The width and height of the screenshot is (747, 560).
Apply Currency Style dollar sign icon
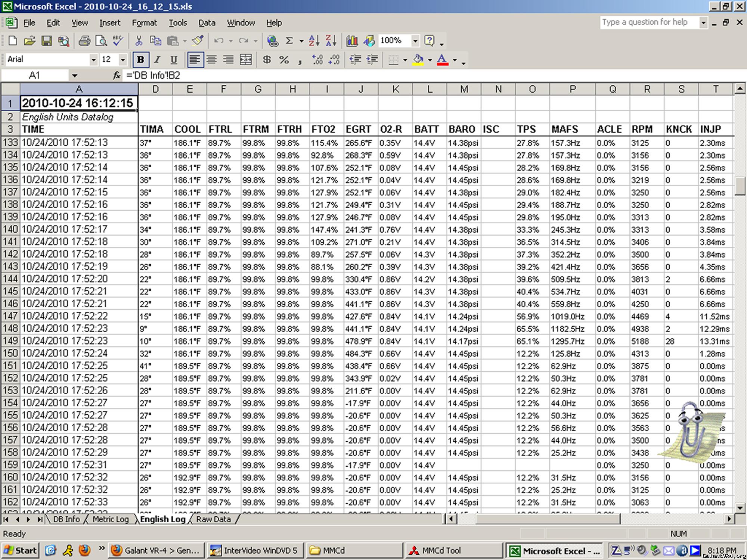tap(267, 60)
